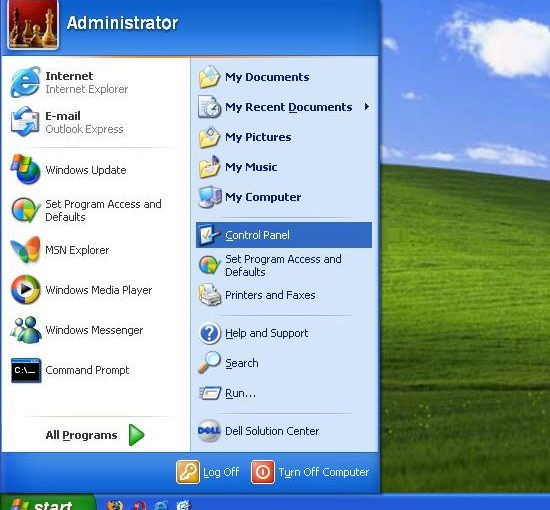Open the Run... dialog
The image size is (550, 510).
coord(283,394)
